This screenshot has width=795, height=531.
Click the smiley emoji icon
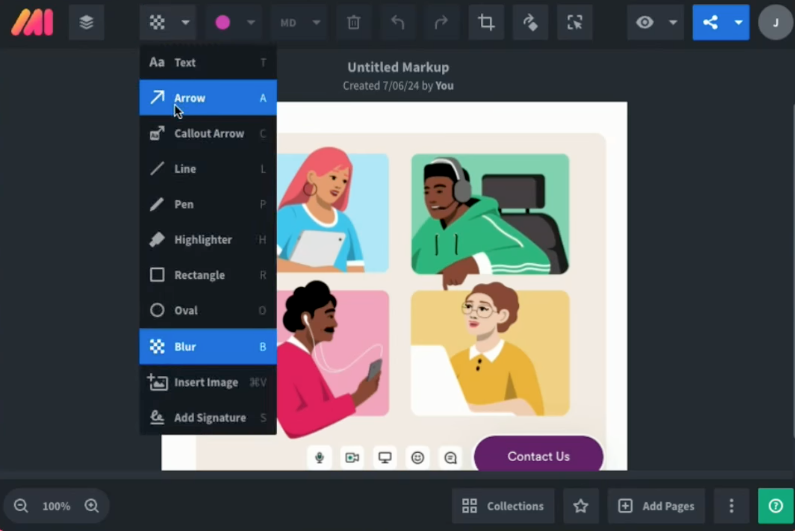tap(418, 457)
